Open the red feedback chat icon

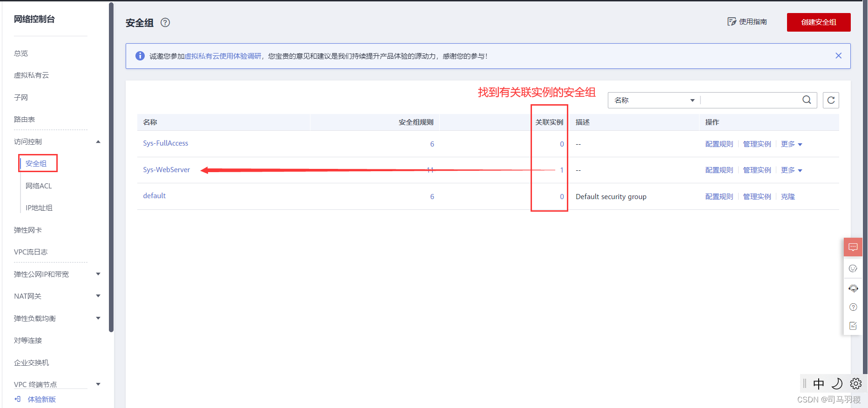[x=853, y=247]
